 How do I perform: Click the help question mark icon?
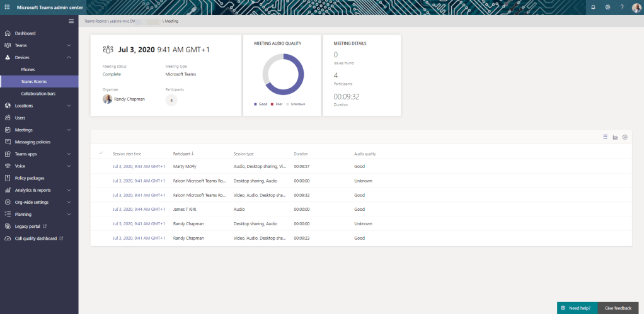tap(622, 7)
